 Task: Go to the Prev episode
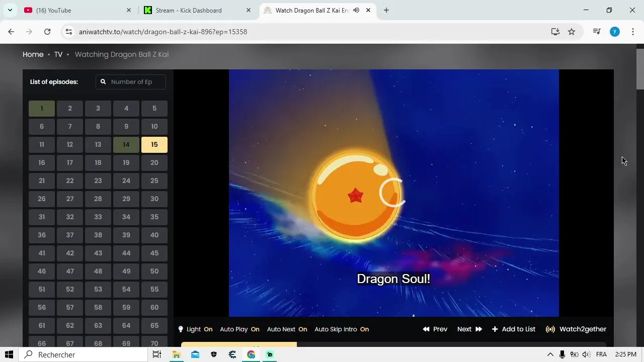tap(435, 329)
